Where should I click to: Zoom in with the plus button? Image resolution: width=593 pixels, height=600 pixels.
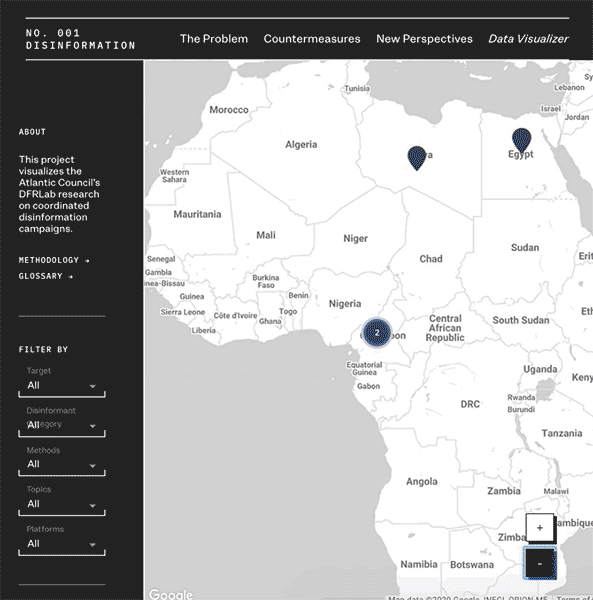click(539, 528)
